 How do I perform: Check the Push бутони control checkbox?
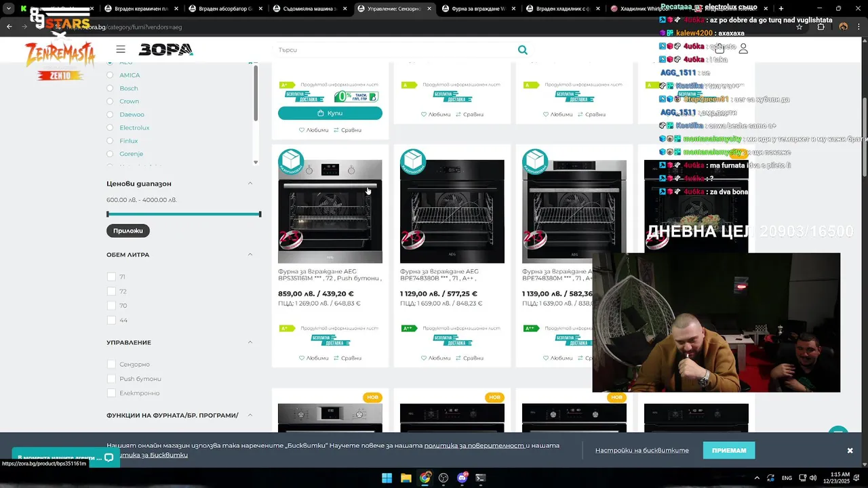(111, 379)
